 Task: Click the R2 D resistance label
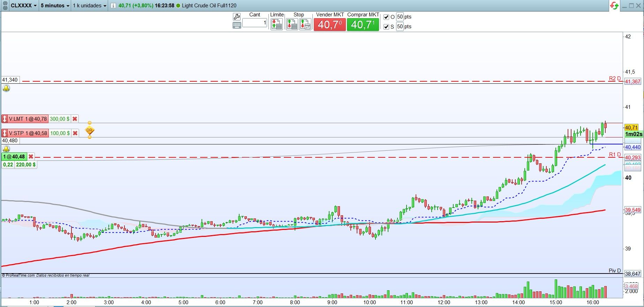pyautogui.click(x=615, y=78)
